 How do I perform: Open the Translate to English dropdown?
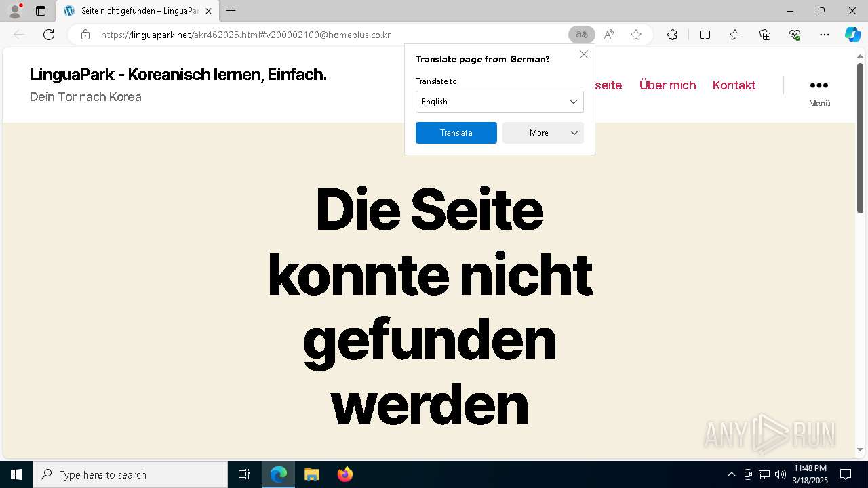coord(499,102)
